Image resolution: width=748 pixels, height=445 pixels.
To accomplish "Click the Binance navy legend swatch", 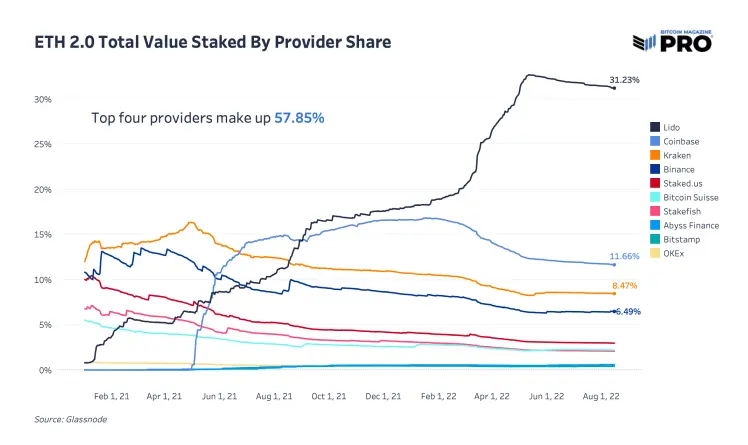I will (655, 169).
